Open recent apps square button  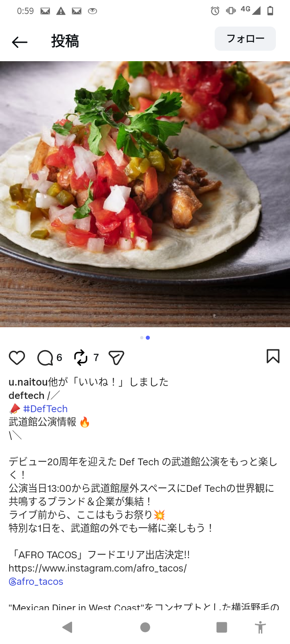pos(222,627)
